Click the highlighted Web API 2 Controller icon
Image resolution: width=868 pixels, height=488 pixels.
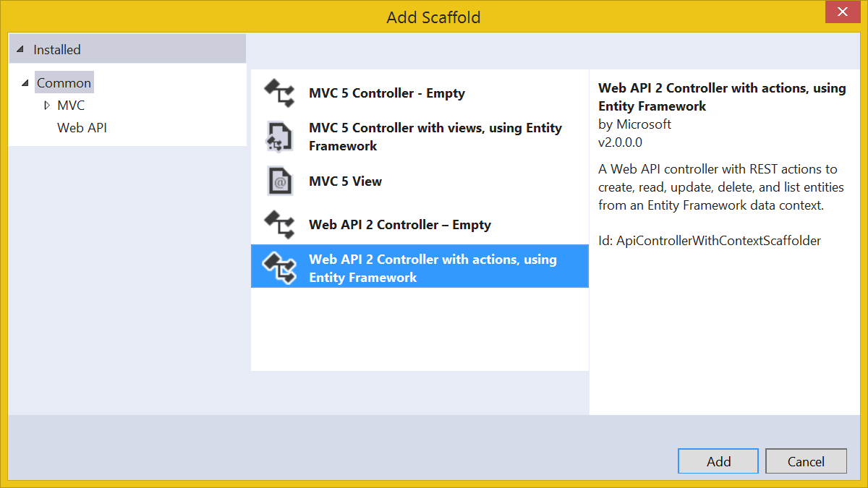pos(279,266)
